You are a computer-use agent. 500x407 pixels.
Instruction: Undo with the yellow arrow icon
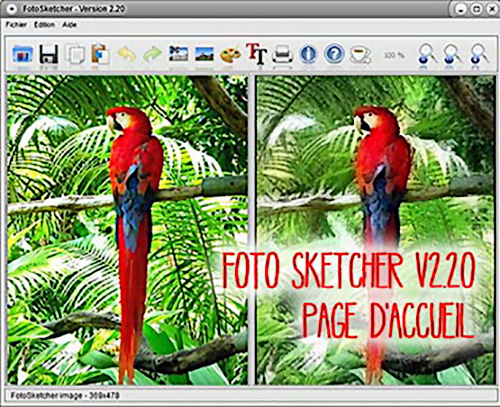[x=127, y=54]
